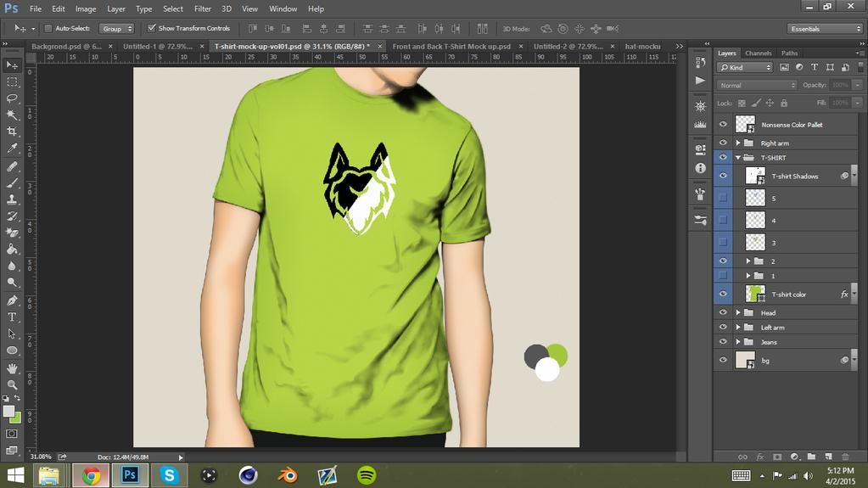Select the Horizontal Type tool
The image size is (868, 488).
(x=12, y=317)
